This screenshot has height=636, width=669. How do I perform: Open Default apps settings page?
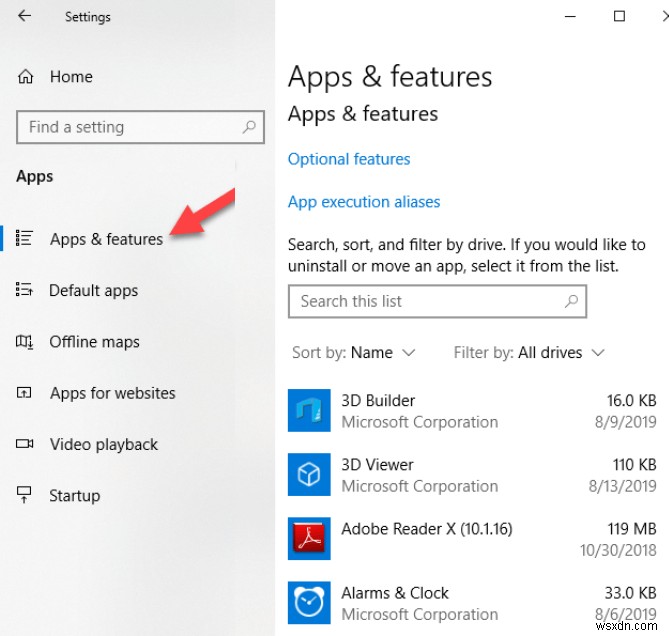coord(93,290)
